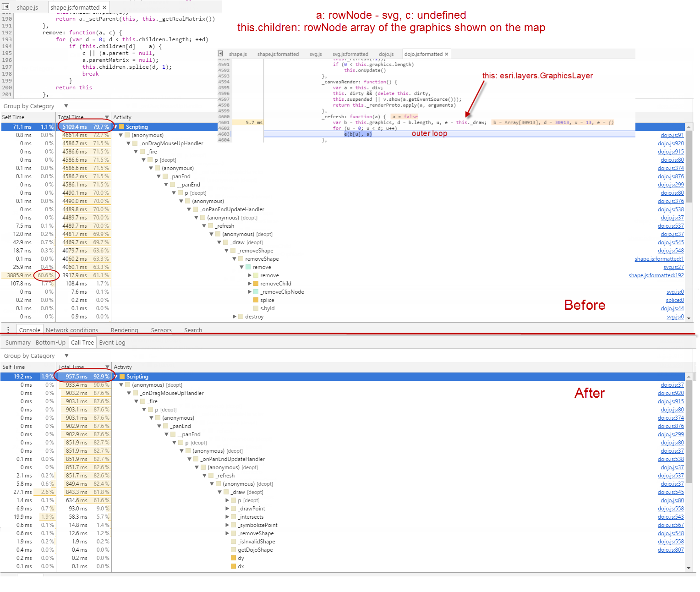
Task: Expand the _drawPoint row
Action: (227, 509)
